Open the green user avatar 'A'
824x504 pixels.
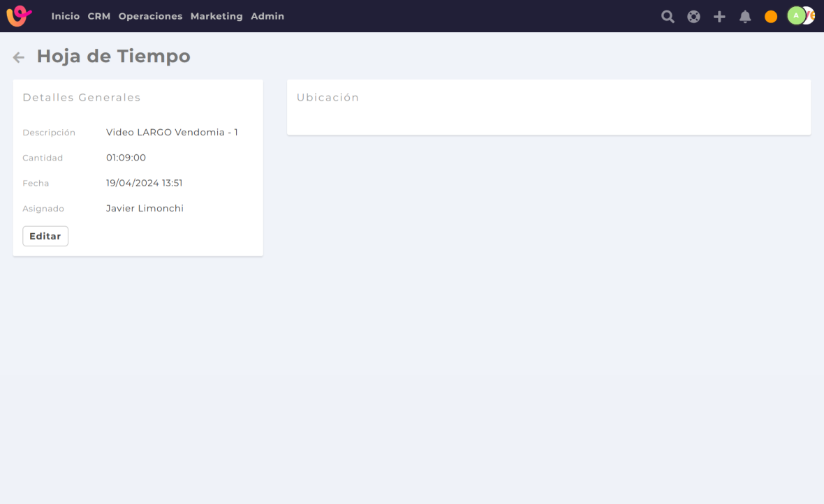(x=795, y=15)
